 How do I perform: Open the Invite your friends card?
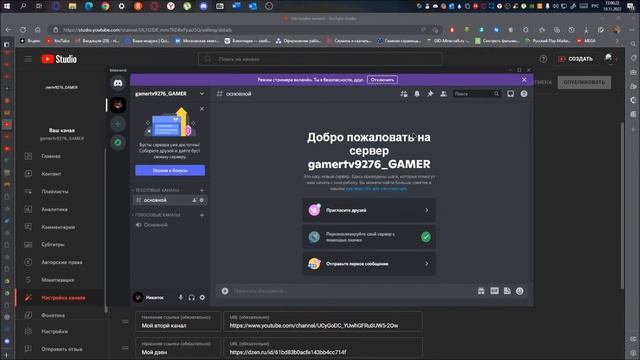point(369,210)
